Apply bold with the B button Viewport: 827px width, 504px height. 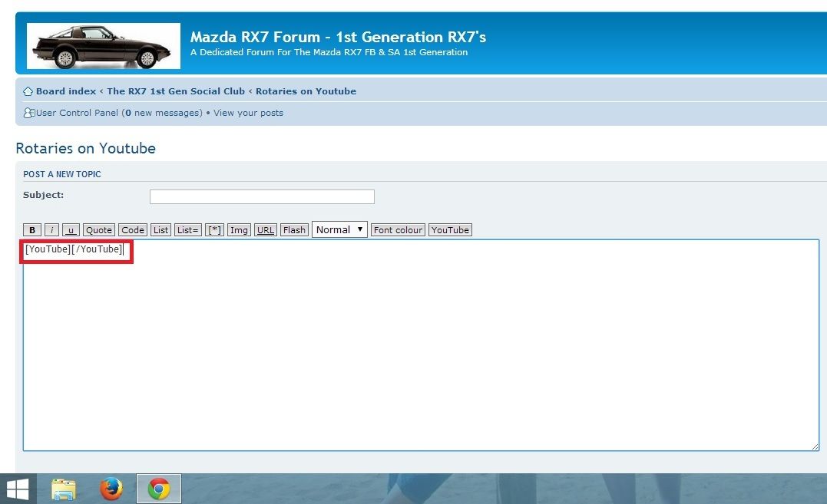32,230
